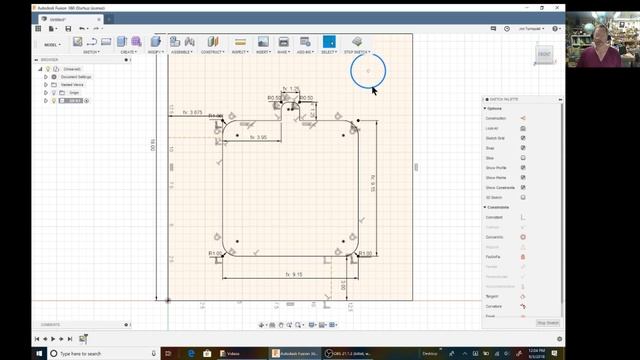This screenshot has height=360, width=640.
Task: Expand the Document Settings tree node
Action: tap(46, 77)
